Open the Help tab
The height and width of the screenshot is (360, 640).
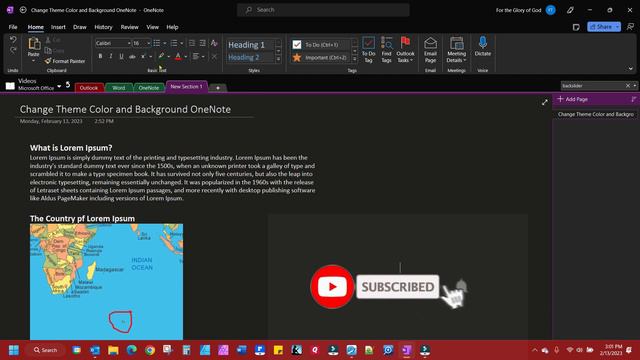click(x=172, y=27)
